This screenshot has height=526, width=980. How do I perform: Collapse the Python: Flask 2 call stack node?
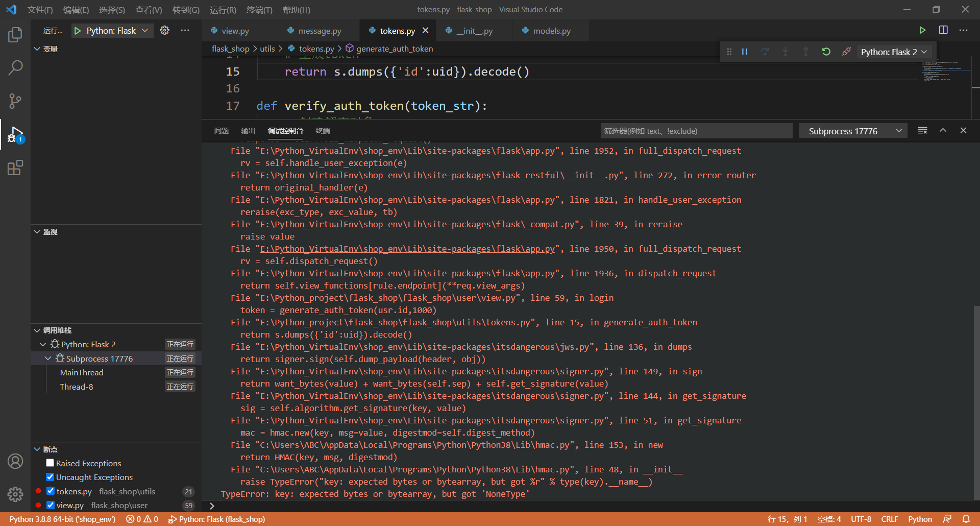point(43,344)
